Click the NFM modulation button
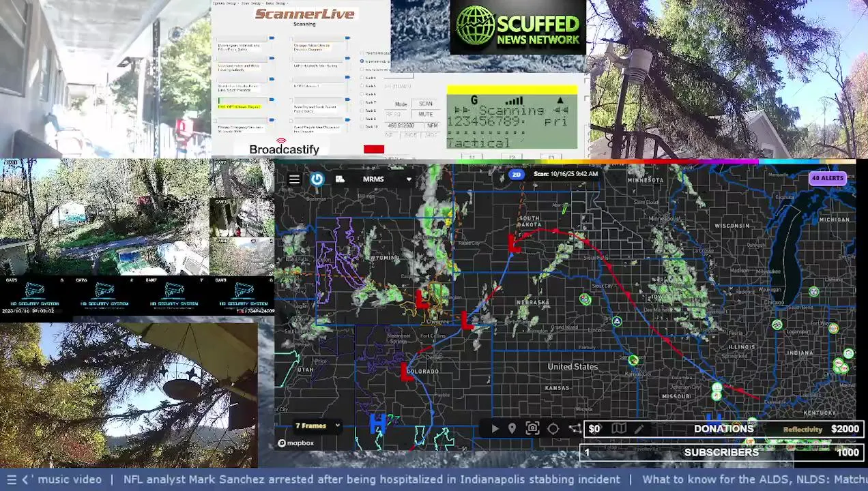Screen dimensions: 868x491 (432, 125)
